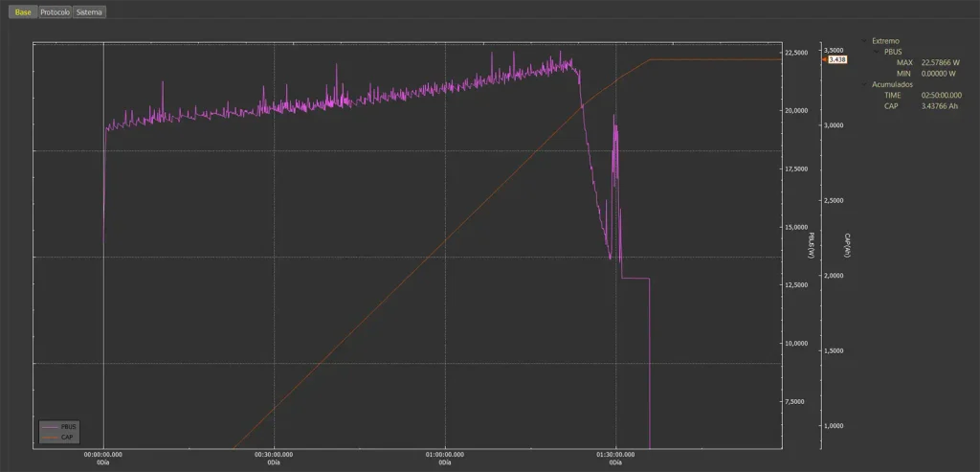Switch to the Base tab
This screenshot has width=980, height=472.
(x=23, y=12)
